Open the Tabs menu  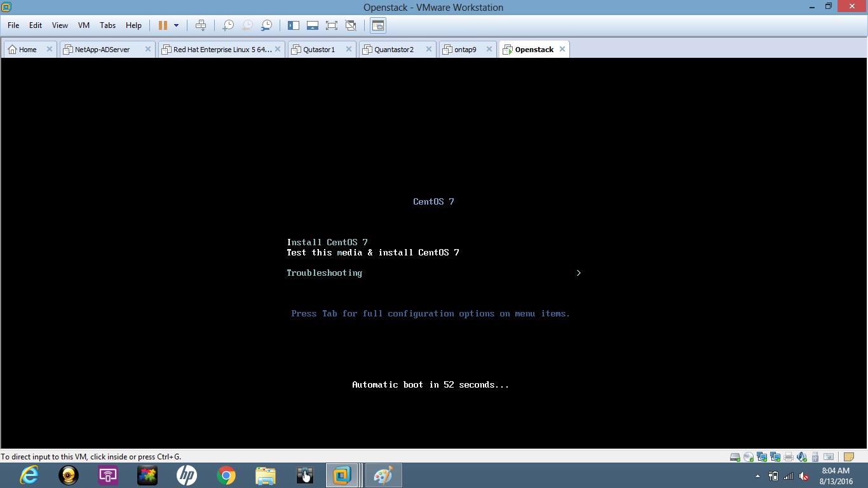pyautogui.click(x=108, y=25)
